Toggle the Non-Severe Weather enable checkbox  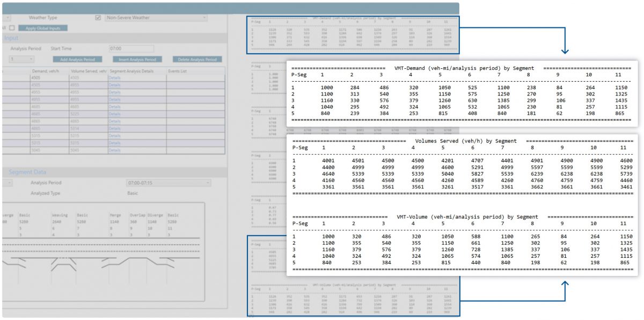[98, 18]
